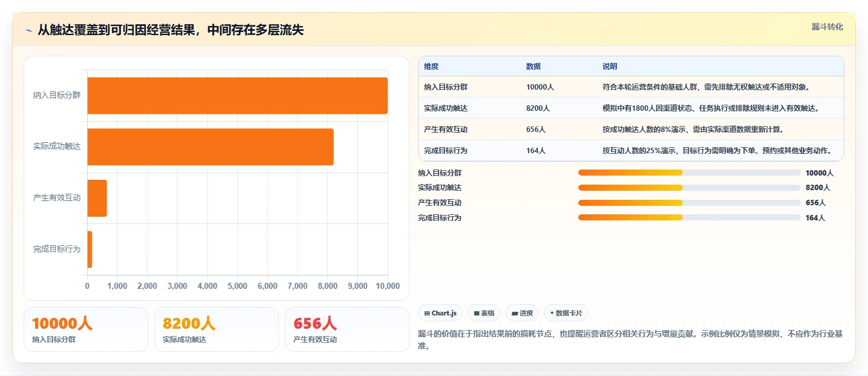
Task: Select the Chart.js chip
Action: coord(440,313)
